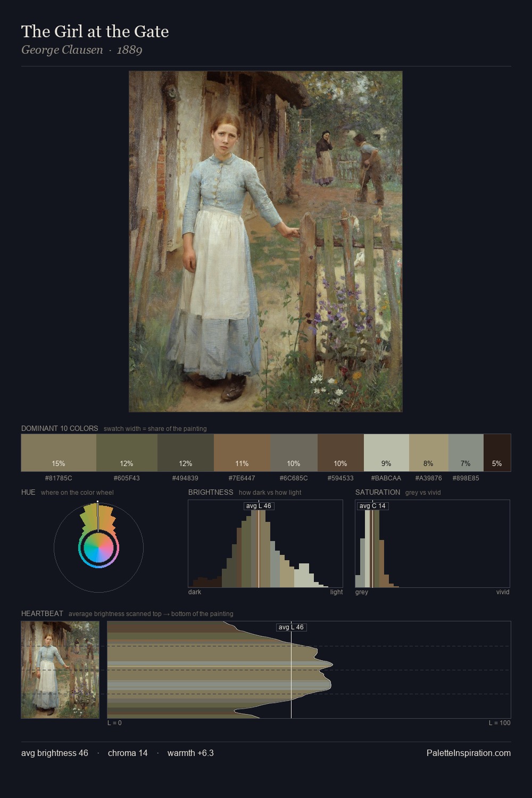
Task: Click the 'L = 0' axis label
Action: [114, 723]
